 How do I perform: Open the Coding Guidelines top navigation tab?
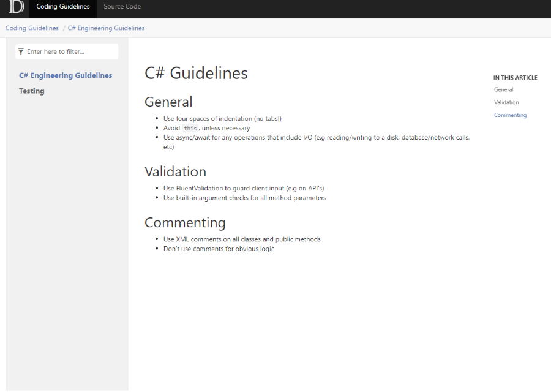(x=62, y=7)
